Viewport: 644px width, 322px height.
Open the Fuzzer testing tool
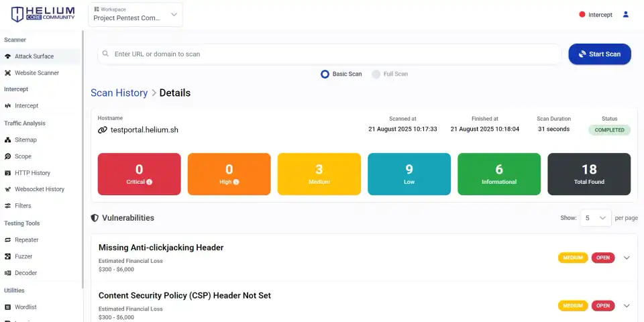click(23, 256)
